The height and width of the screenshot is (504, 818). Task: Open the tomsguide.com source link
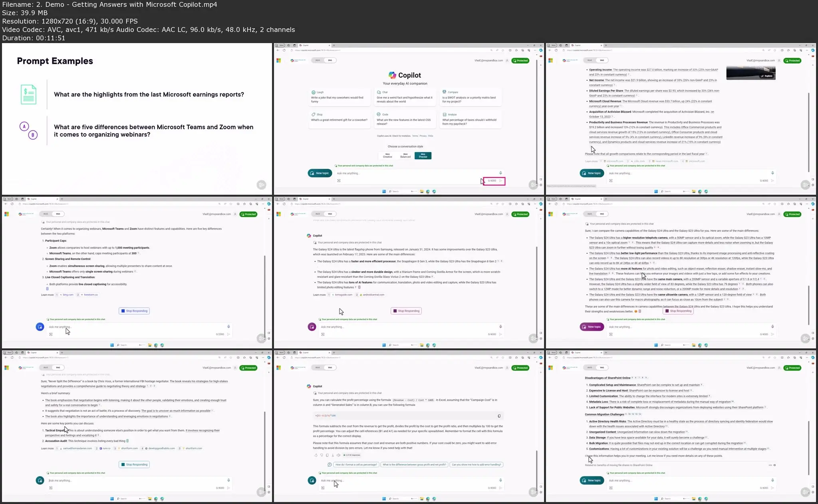[343, 295]
